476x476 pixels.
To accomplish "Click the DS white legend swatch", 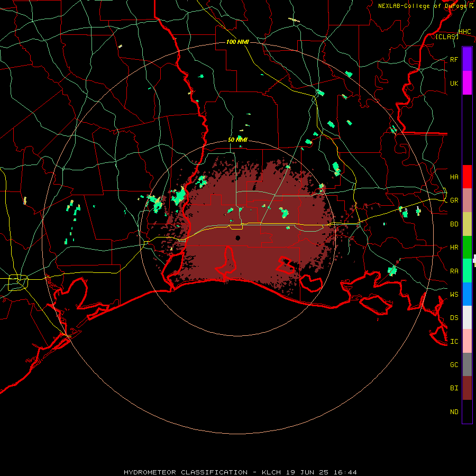I will 467,317.
